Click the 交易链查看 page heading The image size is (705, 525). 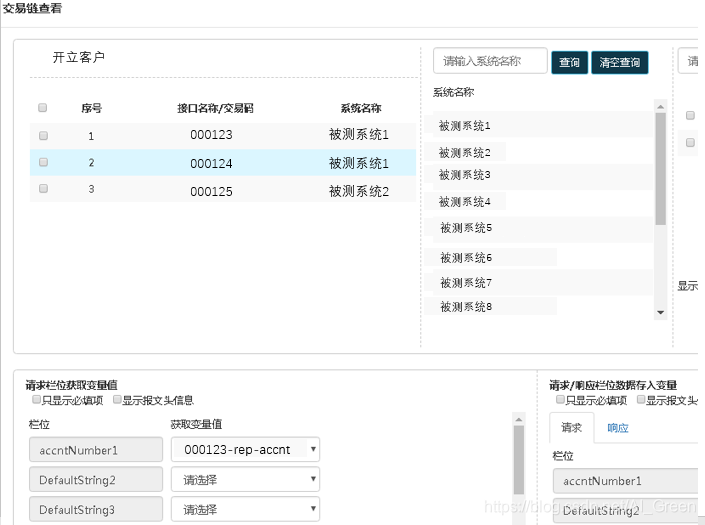[32, 8]
